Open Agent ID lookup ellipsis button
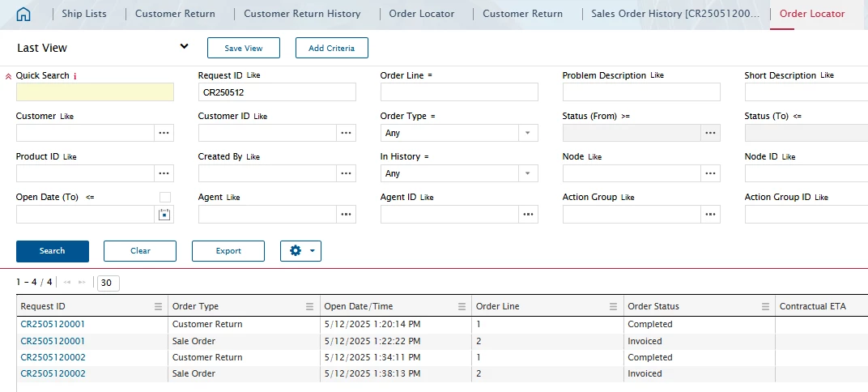Viewport: 868px width, 392px height. tap(528, 215)
